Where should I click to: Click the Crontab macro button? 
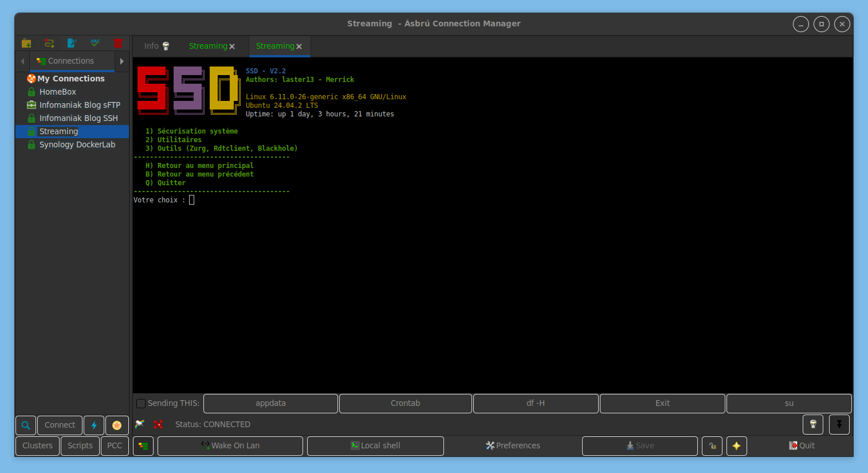click(x=406, y=404)
